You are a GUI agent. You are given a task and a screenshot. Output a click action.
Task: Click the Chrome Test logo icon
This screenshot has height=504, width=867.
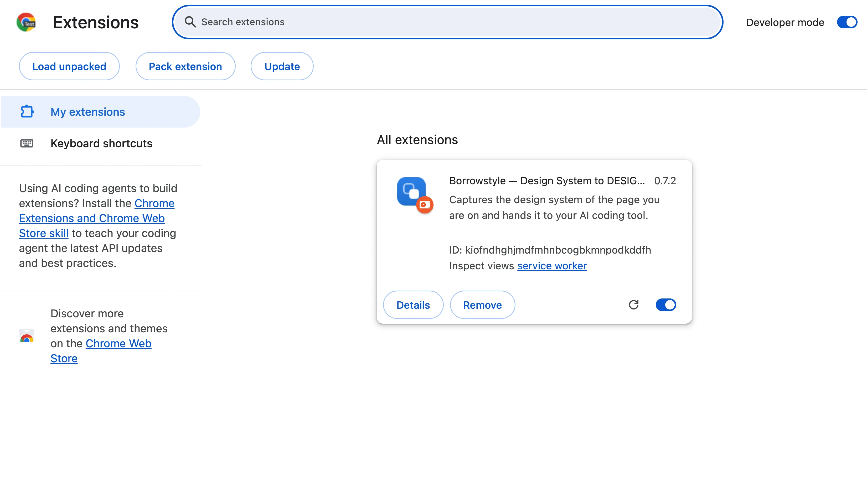point(26,22)
